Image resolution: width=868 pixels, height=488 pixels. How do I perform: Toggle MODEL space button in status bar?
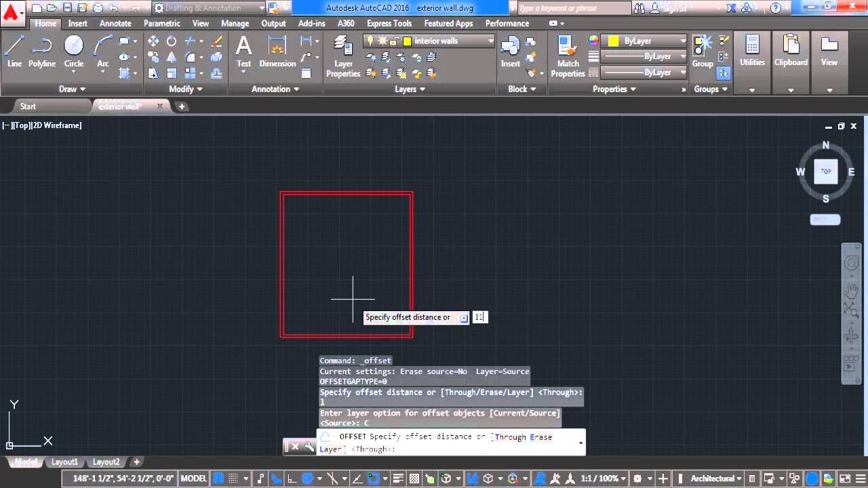(x=193, y=479)
